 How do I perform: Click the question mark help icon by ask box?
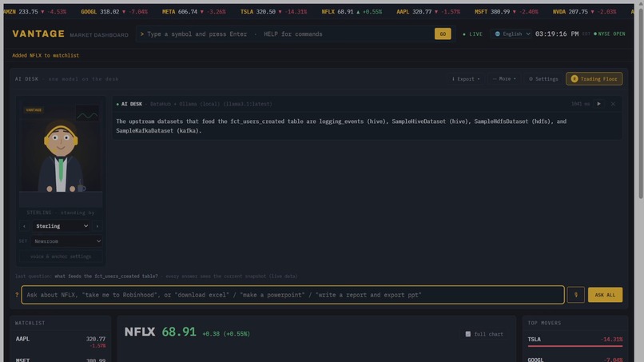(17, 295)
